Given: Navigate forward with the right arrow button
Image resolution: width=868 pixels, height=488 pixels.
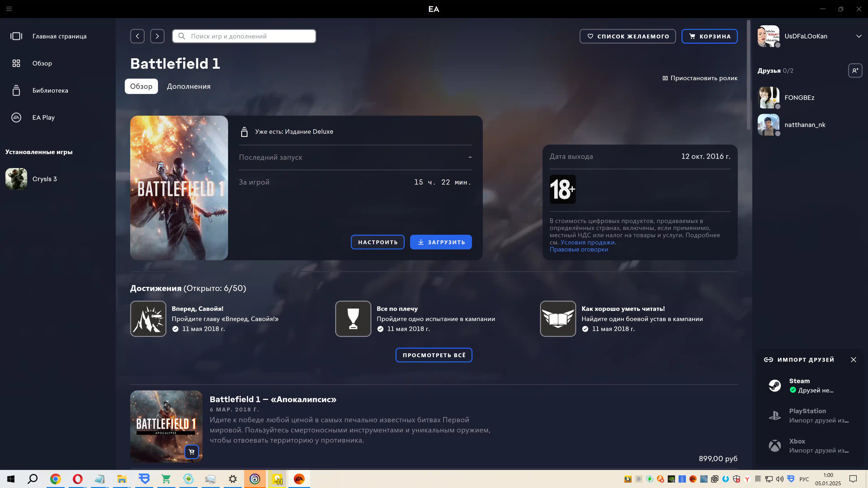Looking at the screenshot, I should [x=157, y=36].
